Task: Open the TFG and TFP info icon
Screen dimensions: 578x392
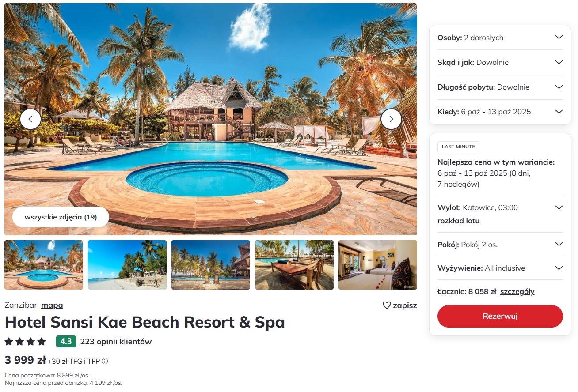Action: tap(105, 361)
